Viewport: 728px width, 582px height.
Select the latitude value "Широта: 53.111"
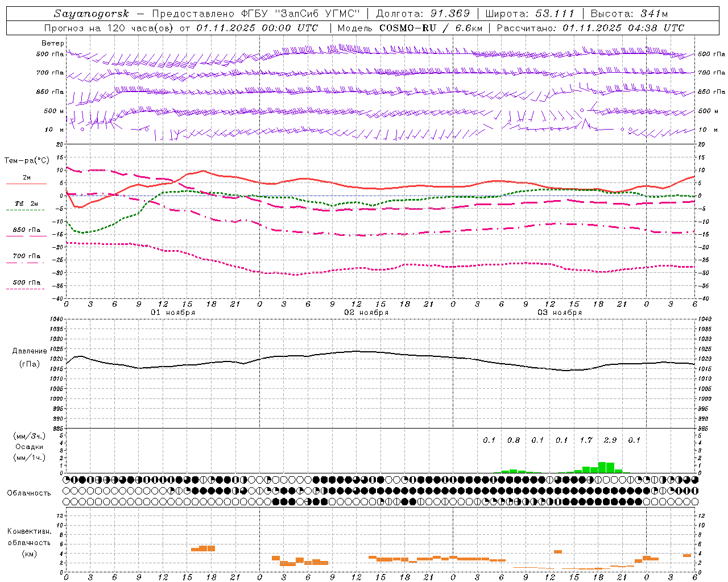pos(530,14)
